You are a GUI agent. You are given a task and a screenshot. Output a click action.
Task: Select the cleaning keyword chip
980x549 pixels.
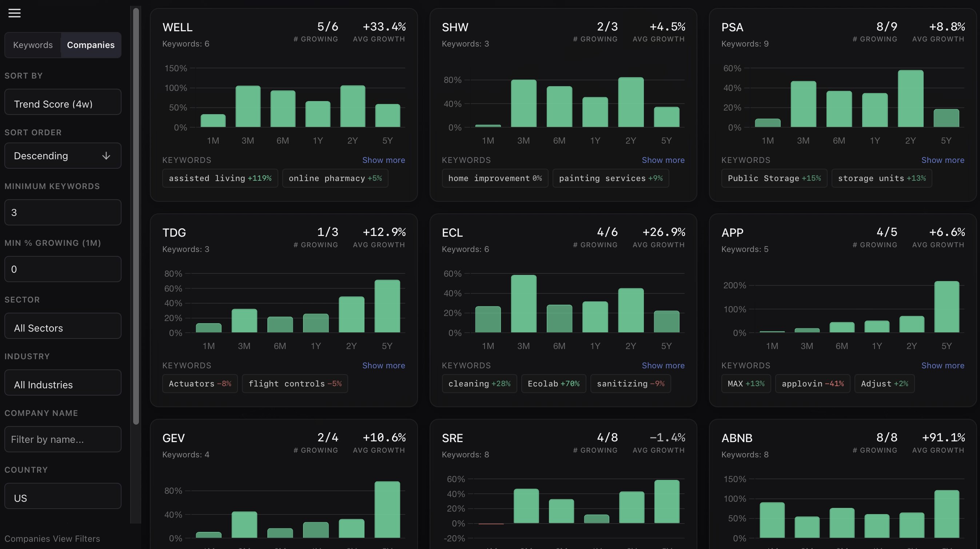[x=479, y=384]
